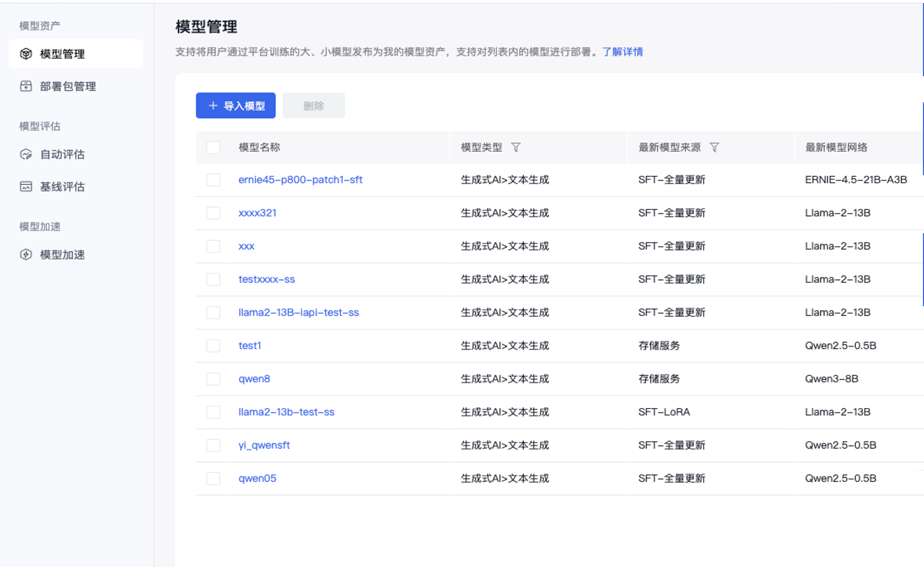Open the 最新模型来源 column filter icon

click(x=714, y=148)
